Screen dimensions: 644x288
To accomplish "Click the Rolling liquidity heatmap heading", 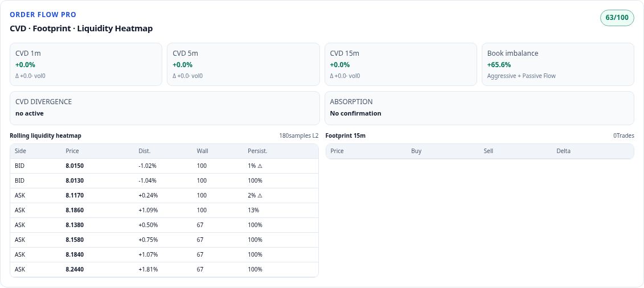I will 46,136.
